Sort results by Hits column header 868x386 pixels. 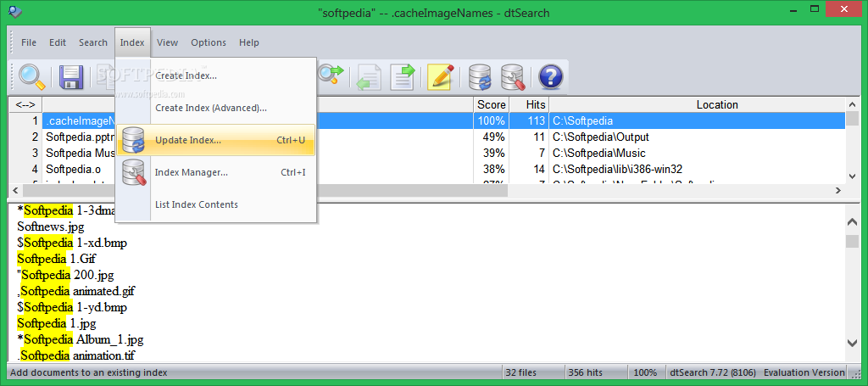pos(529,104)
